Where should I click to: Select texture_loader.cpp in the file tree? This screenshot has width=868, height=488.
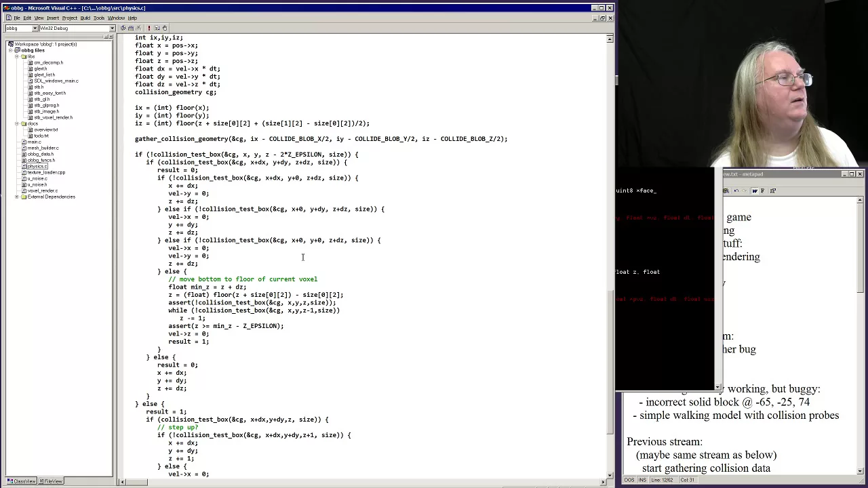(x=46, y=172)
